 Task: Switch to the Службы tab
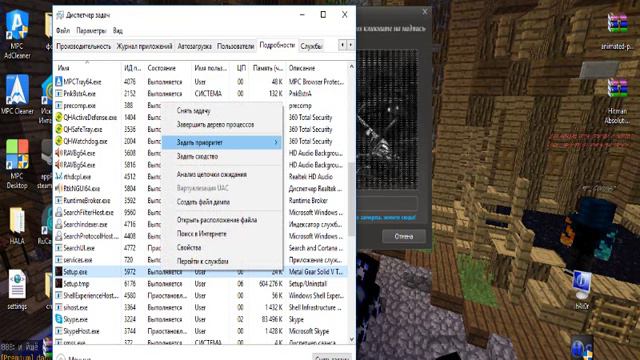tap(311, 46)
